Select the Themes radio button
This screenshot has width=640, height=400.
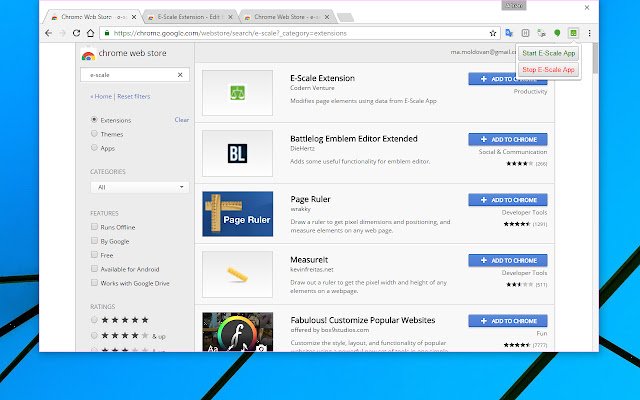pyautogui.click(x=94, y=133)
